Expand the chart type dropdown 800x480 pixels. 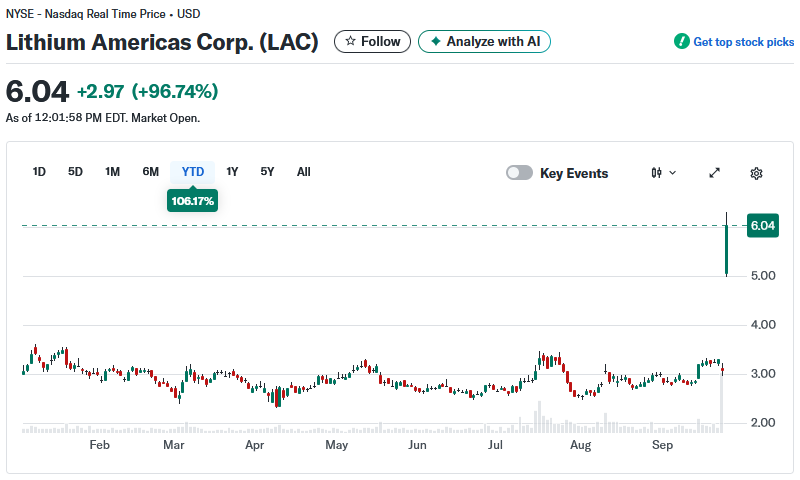click(x=663, y=173)
